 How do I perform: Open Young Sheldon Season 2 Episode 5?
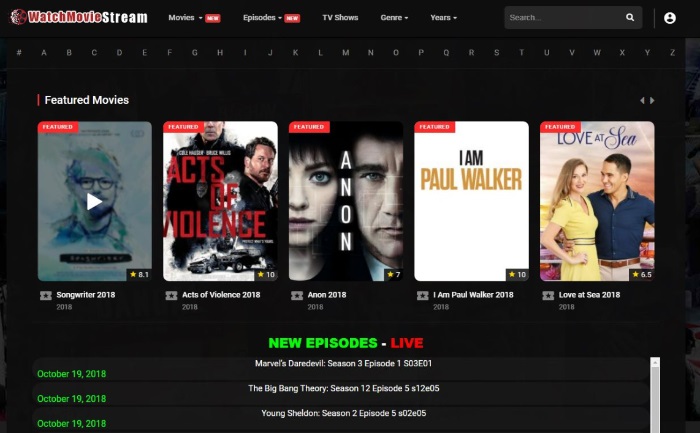tap(343, 413)
